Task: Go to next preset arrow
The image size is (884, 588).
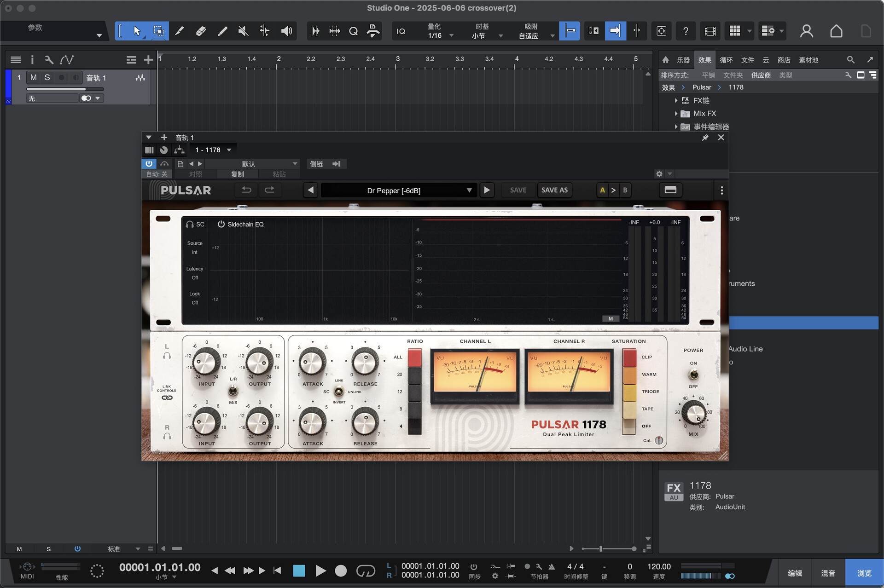Action: click(487, 190)
